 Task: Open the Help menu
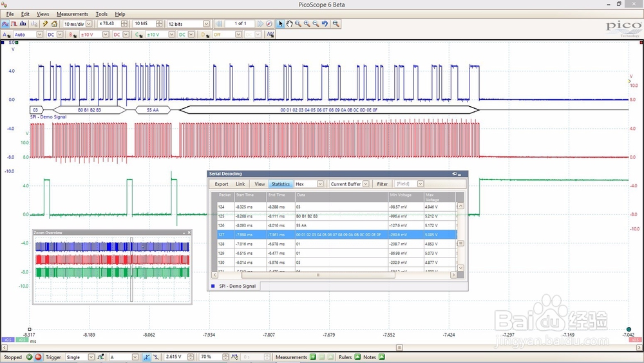120,14
